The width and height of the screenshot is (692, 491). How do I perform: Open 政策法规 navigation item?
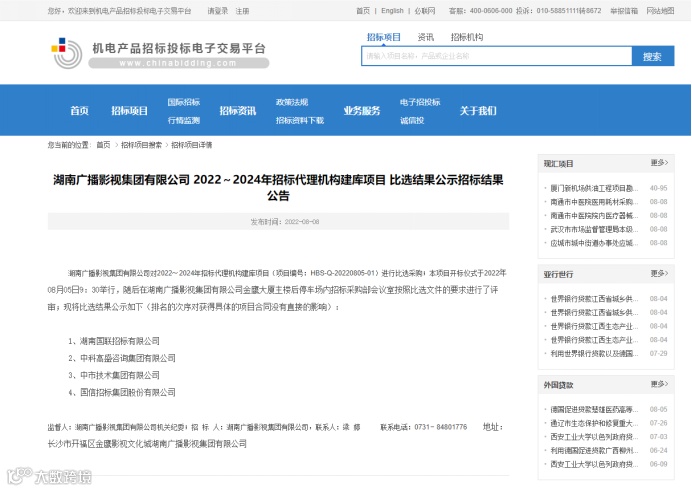pyautogui.click(x=292, y=102)
